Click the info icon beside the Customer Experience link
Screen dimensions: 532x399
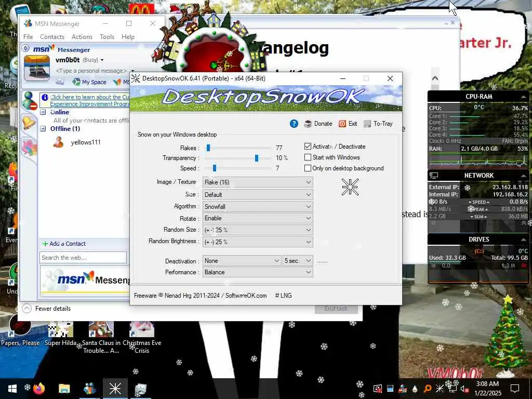[x=45, y=97]
